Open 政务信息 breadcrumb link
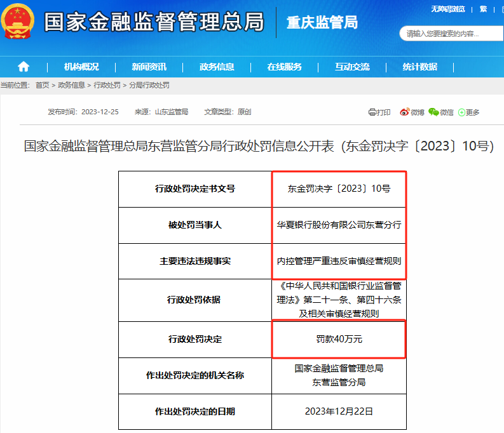 tap(71, 85)
